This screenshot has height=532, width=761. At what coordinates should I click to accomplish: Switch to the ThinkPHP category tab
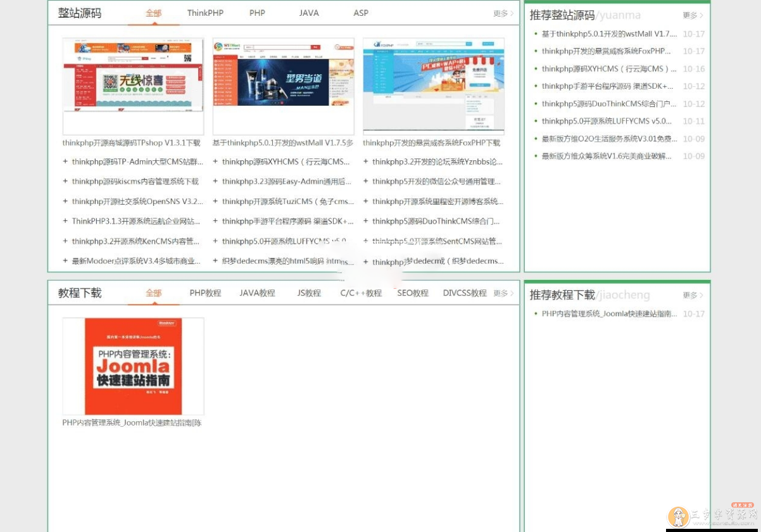(205, 13)
